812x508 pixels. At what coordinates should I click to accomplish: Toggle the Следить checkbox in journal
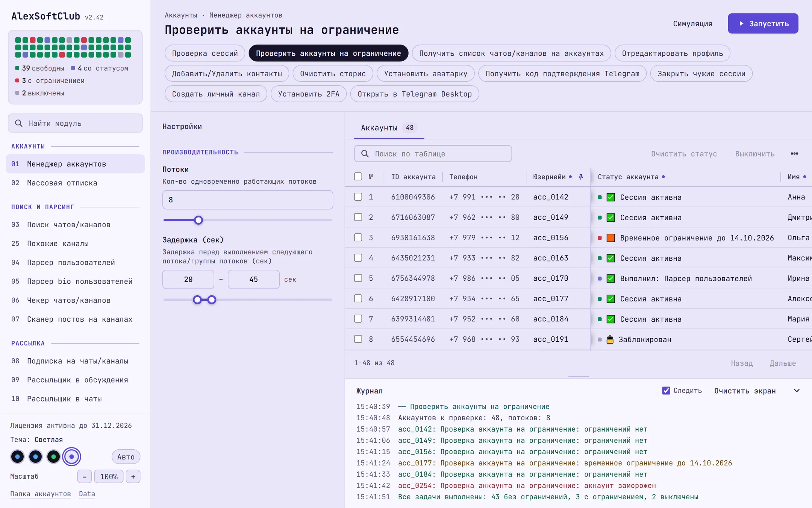tap(666, 391)
